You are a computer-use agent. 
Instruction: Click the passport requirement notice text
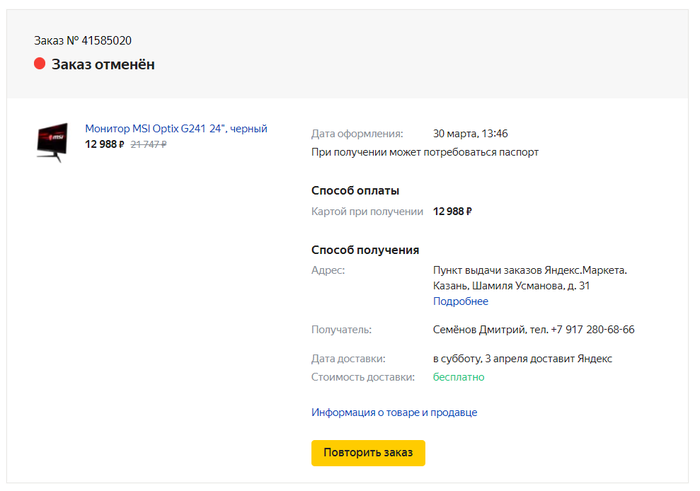click(x=425, y=153)
